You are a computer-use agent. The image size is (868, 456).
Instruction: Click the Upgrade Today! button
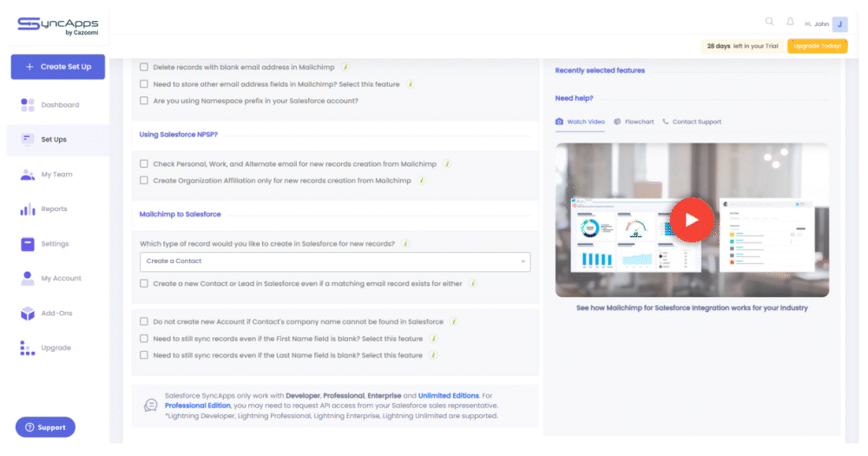(x=817, y=46)
